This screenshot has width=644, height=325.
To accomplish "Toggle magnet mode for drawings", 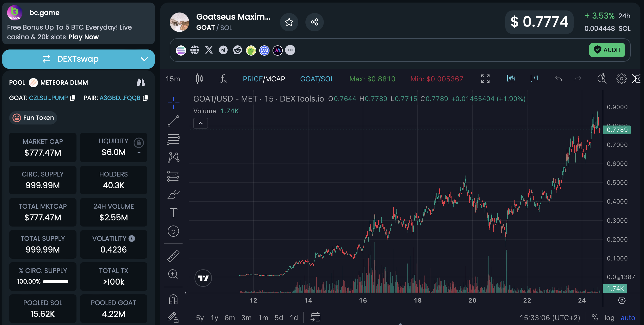I will pos(173,299).
